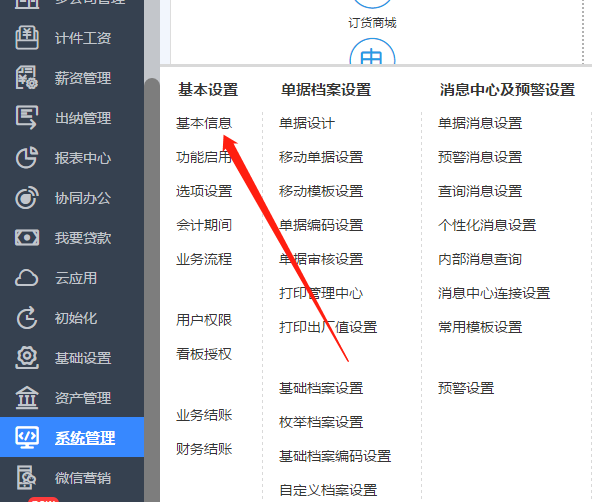Open 财务结账 link

(204, 449)
